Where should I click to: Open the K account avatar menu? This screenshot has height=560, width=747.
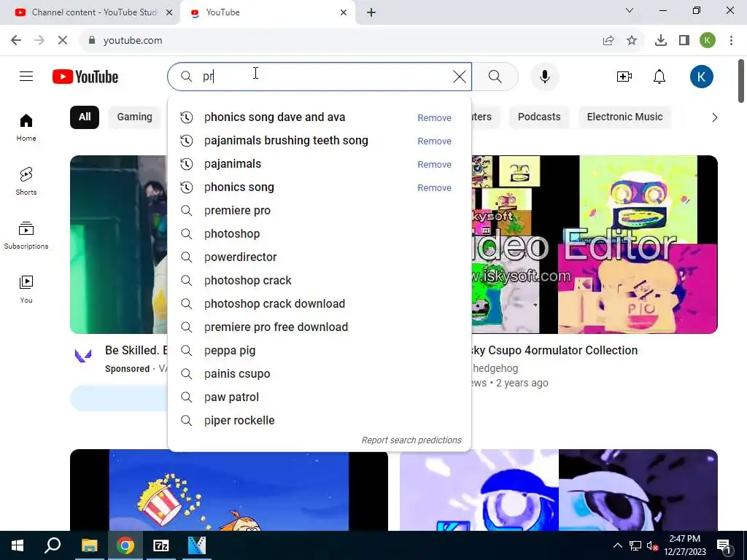pos(701,77)
